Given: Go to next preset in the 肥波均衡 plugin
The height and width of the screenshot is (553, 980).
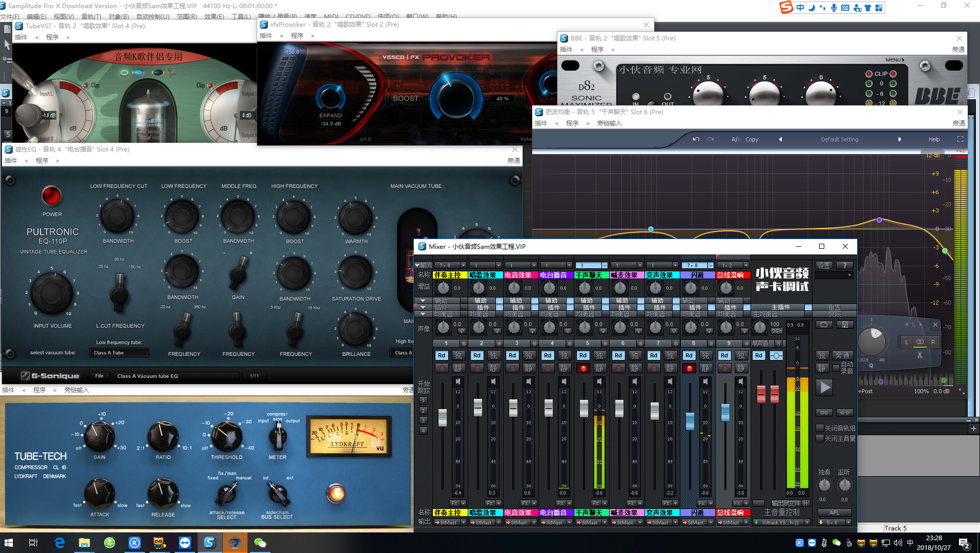Looking at the screenshot, I should (x=900, y=139).
